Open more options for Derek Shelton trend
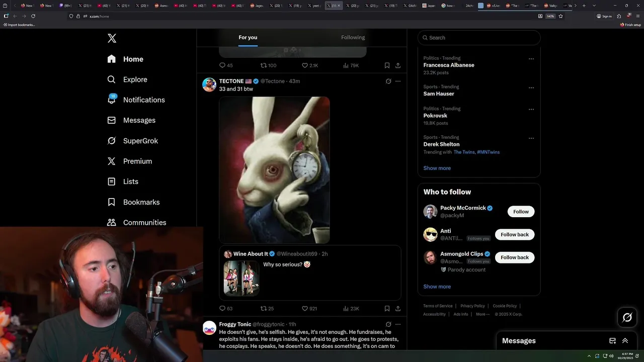Viewport: 644px width, 362px height. (x=531, y=138)
